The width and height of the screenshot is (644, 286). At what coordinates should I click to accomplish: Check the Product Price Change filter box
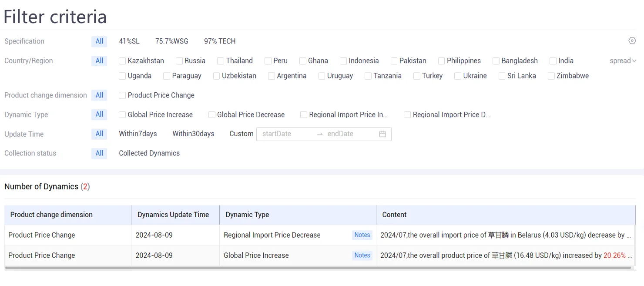[x=122, y=95]
